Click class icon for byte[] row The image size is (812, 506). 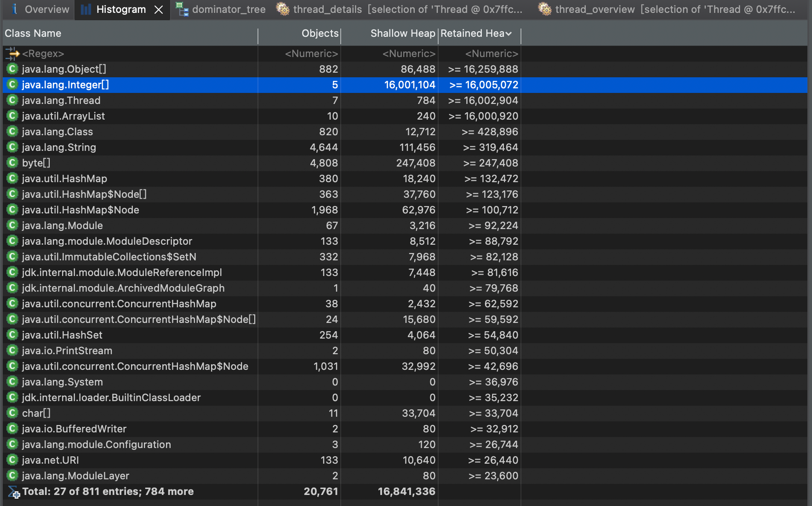(12, 163)
